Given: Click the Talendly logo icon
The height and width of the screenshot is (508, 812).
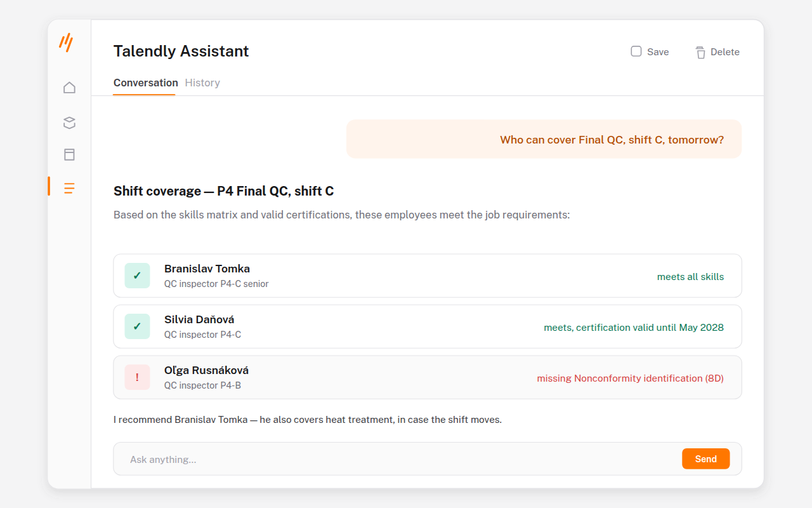Looking at the screenshot, I should point(66,43).
